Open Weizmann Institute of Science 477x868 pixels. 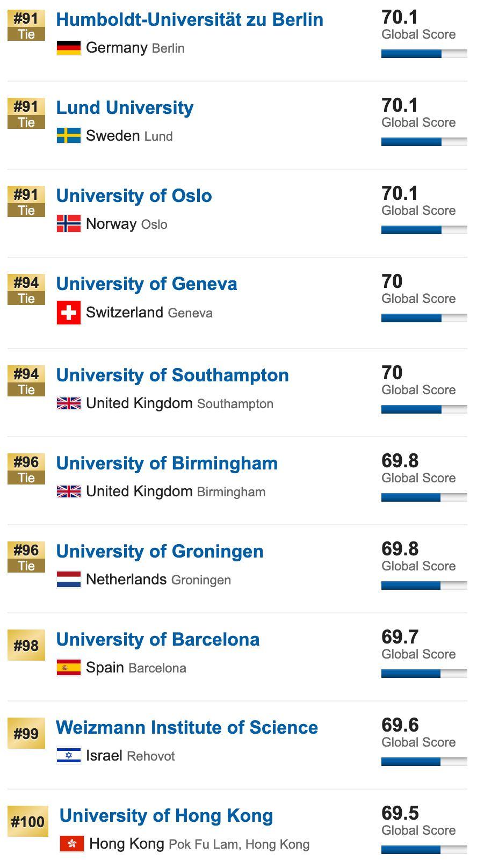point(187,728)
